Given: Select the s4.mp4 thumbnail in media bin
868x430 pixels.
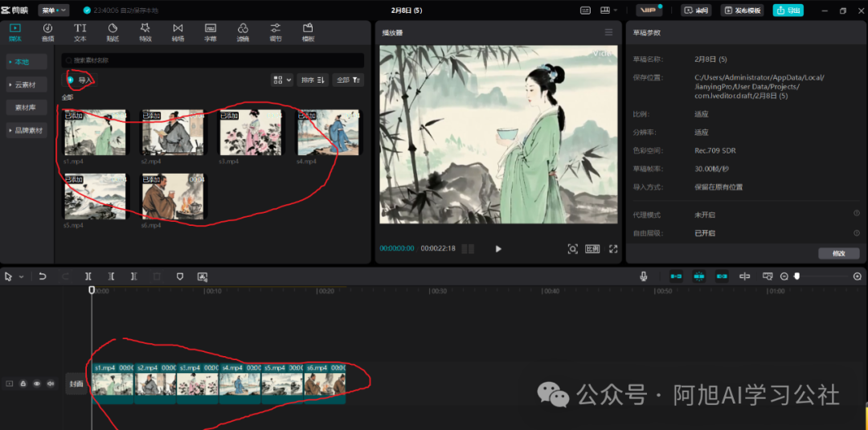Looking at the screenshot, I should pyautogui.click(x=328, y=133).
